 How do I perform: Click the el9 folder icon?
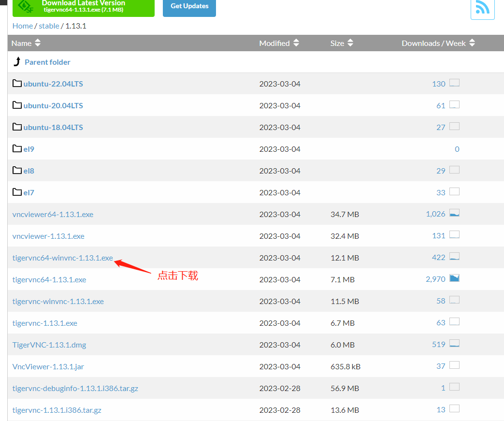pos(17,148)
